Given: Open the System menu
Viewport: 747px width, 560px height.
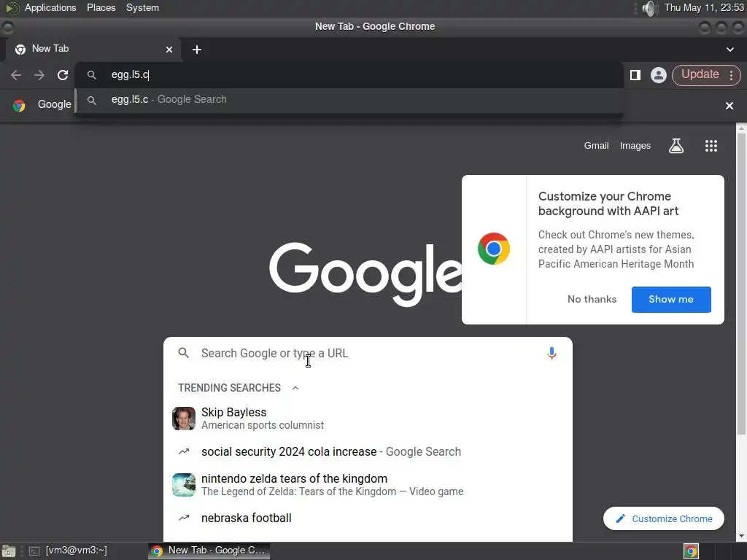Looking at the screenshot, I should [142, 7].
